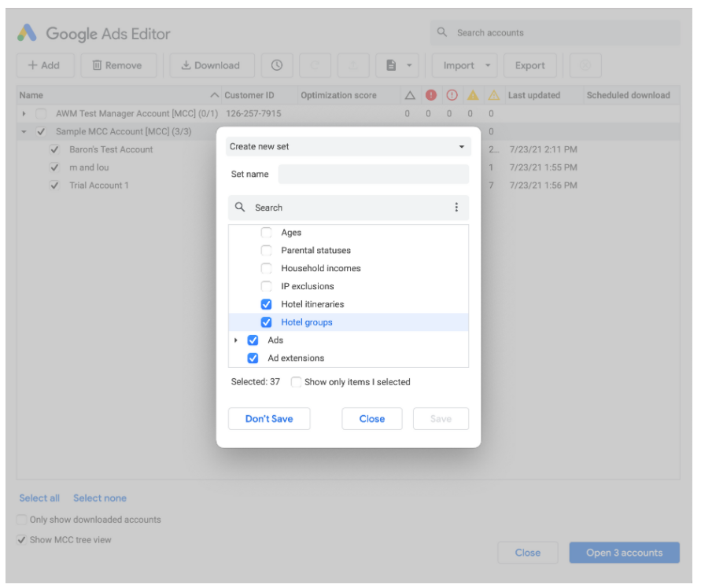Image resolution: width=701 pixels, height=588 pixels.
Task: Click the Don't Save button
Action: tap(269, 419)
